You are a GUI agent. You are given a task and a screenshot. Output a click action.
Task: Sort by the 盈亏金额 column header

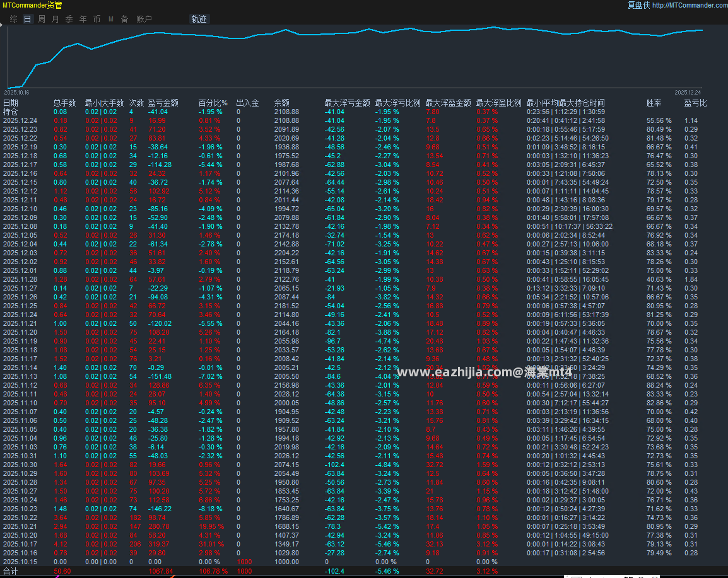[163, 103]
